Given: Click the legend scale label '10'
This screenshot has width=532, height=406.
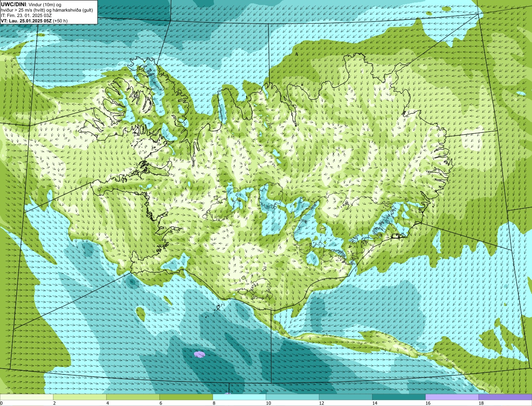Looking at the screenshot, I should click(268, 403).
